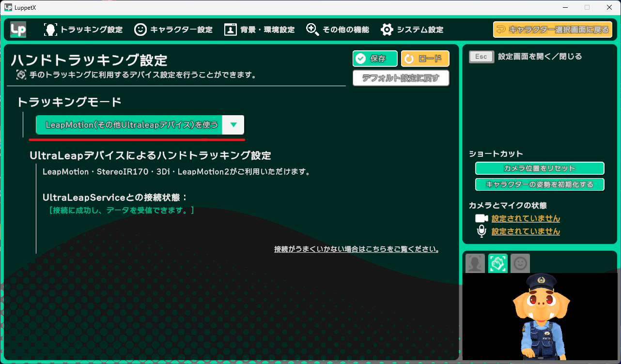The width and height of the screenshot is (621, 364).
Task: Click the camera status 設定されていません link
Action: pos(526,218)
